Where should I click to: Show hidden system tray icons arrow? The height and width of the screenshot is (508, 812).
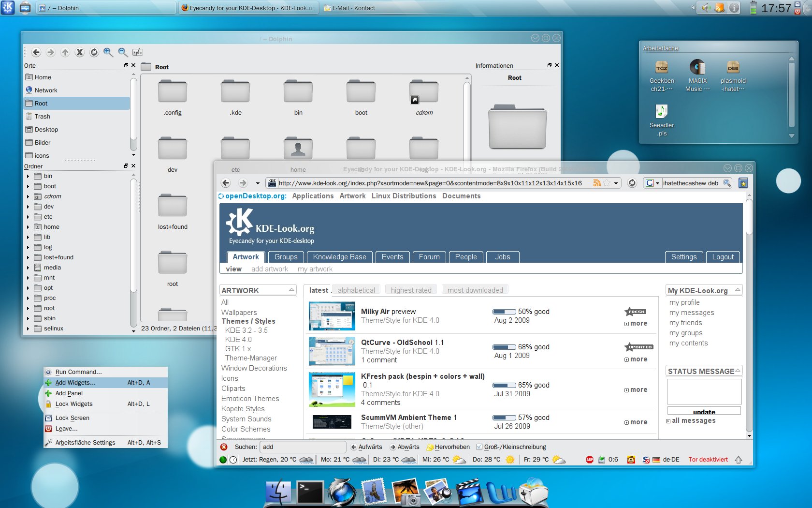point(694,8)
